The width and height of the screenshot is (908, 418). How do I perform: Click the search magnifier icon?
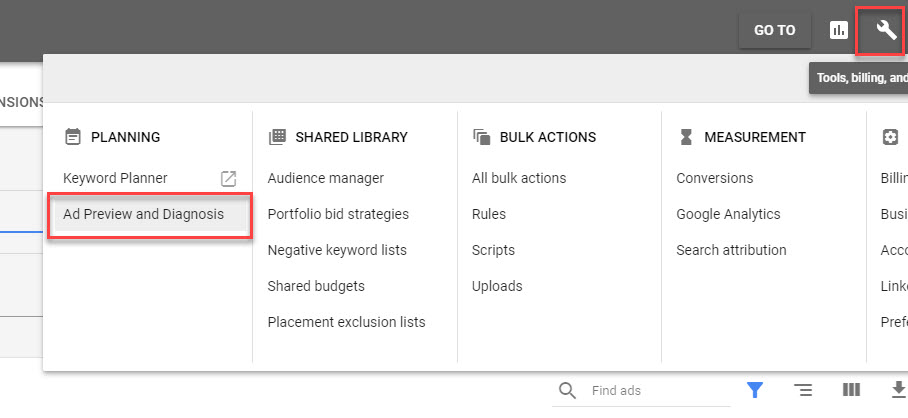[x=567, y=391]
